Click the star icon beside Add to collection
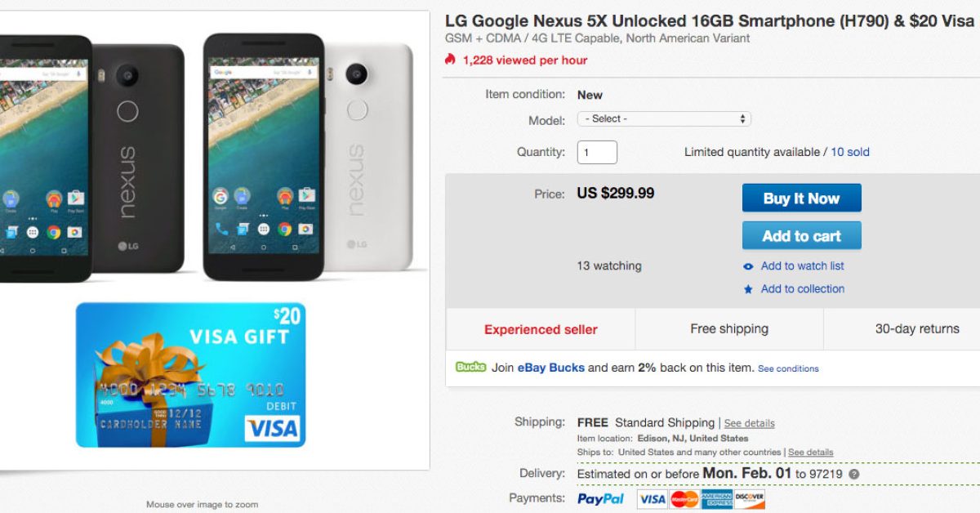 click(x=748, y=289)
